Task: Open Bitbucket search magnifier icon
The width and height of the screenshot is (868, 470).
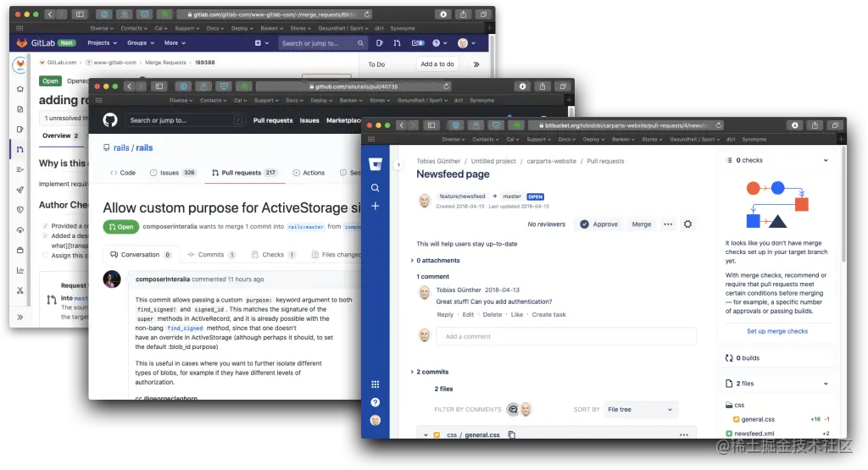Action: pyautogui.click(x=376, y=188)
